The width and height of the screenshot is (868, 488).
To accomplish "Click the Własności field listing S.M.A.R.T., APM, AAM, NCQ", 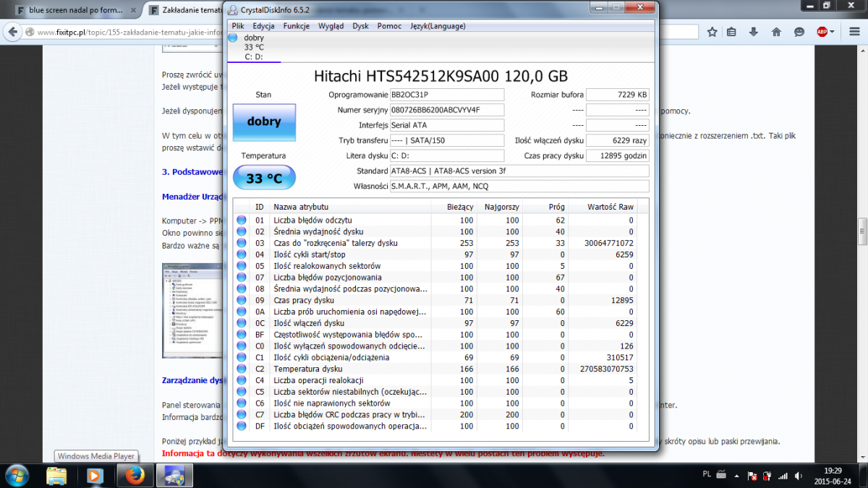I will 519,186.
